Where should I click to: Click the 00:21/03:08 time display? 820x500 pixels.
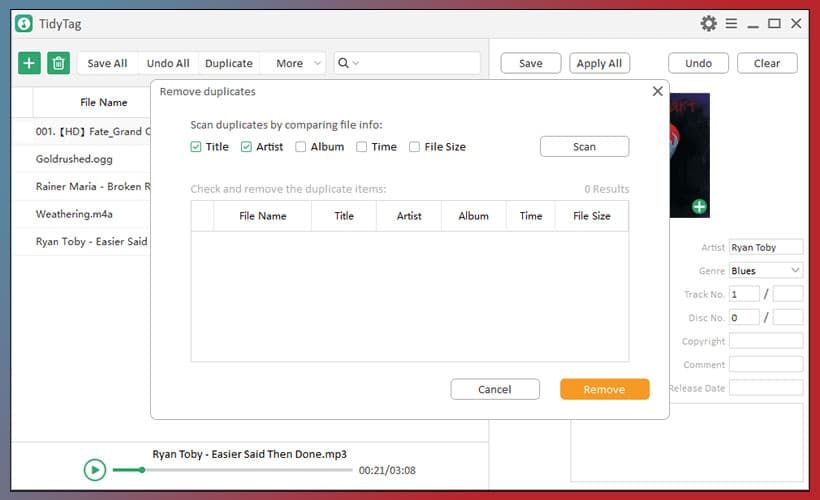388,470
